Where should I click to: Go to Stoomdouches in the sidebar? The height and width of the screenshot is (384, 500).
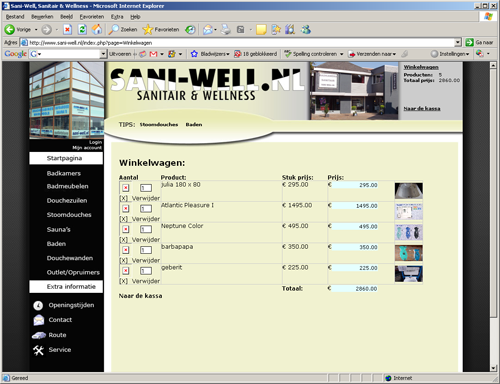click(x=69, y=215)
